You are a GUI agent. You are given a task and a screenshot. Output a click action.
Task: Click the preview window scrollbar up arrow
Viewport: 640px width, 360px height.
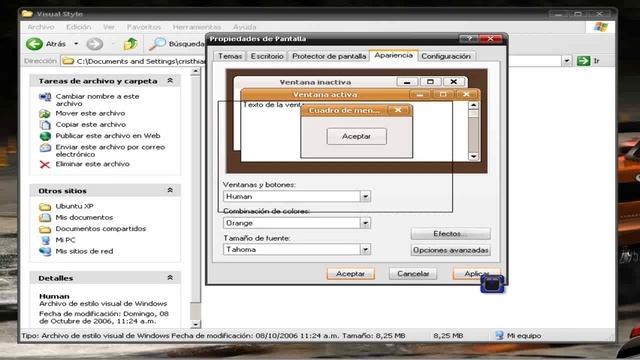click(473, 105)
